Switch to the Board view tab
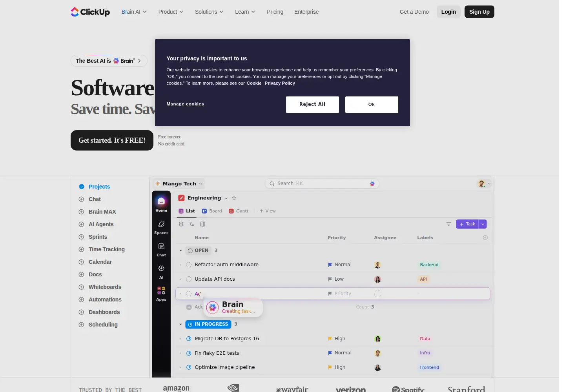 [x=212, y=211]
